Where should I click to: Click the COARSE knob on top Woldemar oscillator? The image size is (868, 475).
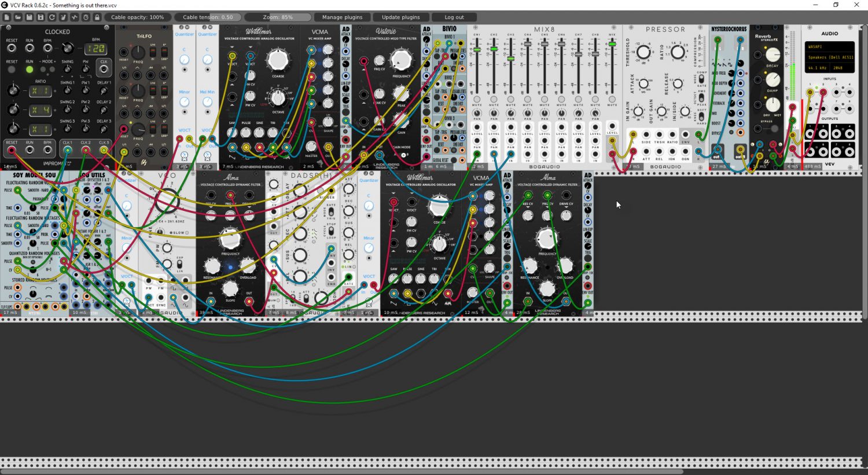pyautogui.click(x=278, y=60)
